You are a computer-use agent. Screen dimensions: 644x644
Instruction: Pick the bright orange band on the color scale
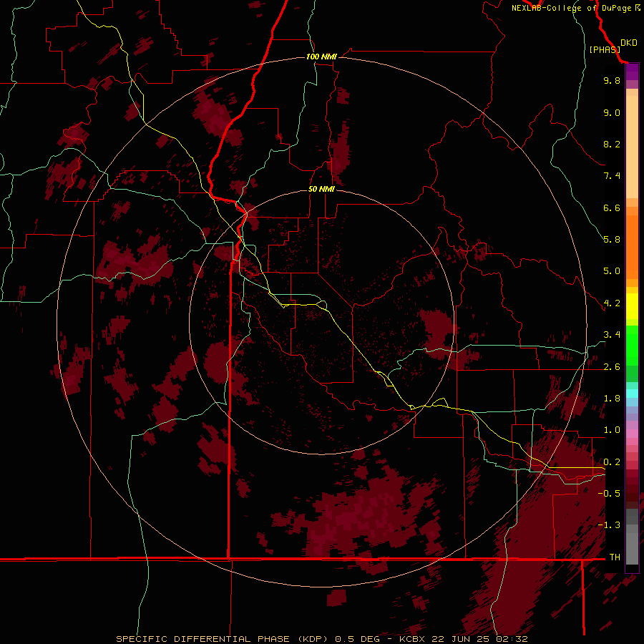[x=632, y=247]
